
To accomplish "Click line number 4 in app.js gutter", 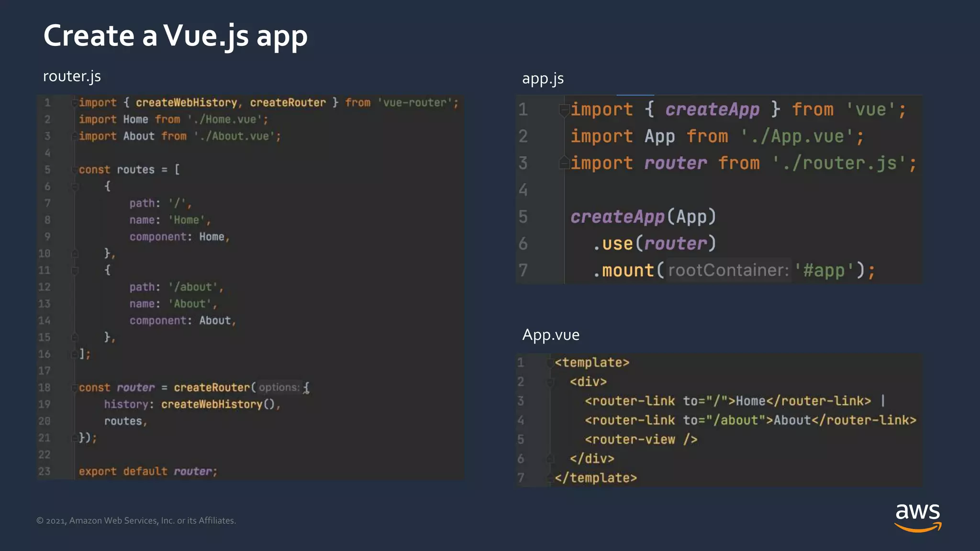I will [x=523, y=190].
